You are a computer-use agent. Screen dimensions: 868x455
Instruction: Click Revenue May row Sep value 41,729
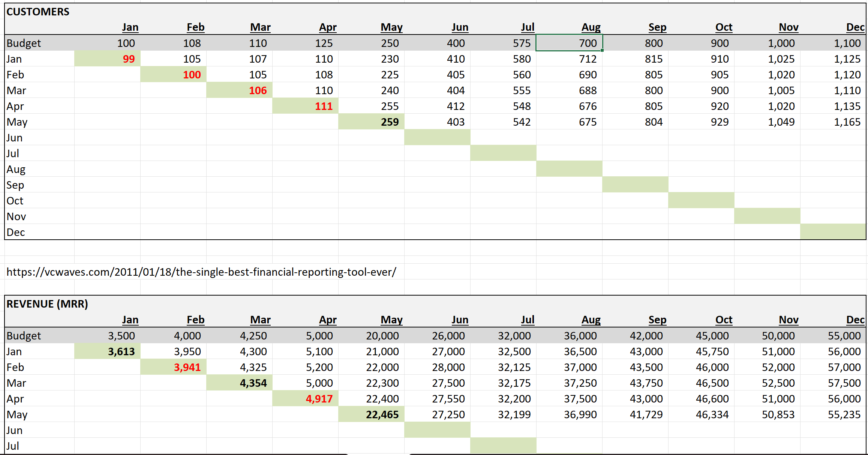[x=646, y=414]
